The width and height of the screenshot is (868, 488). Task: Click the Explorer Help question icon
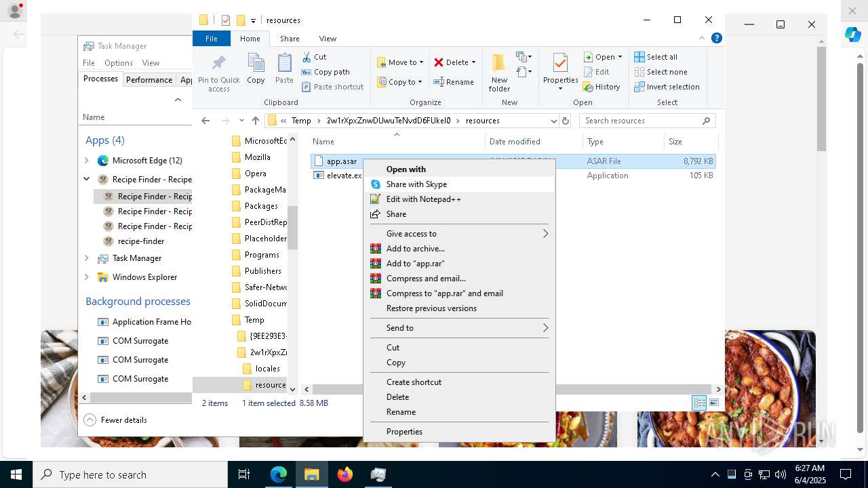(716, 39)
